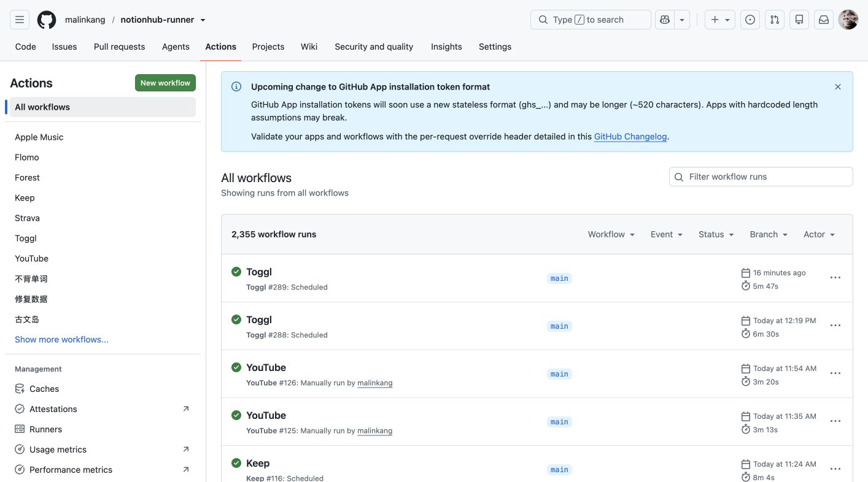This screenshot has width=868, height=482.
Task: Open Copilot chat icon
Action: point(664,20)
